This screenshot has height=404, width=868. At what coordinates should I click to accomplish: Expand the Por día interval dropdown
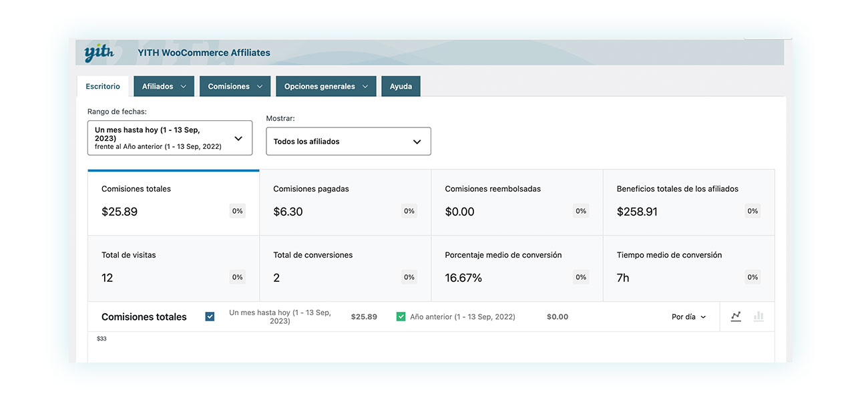[688, 317]
